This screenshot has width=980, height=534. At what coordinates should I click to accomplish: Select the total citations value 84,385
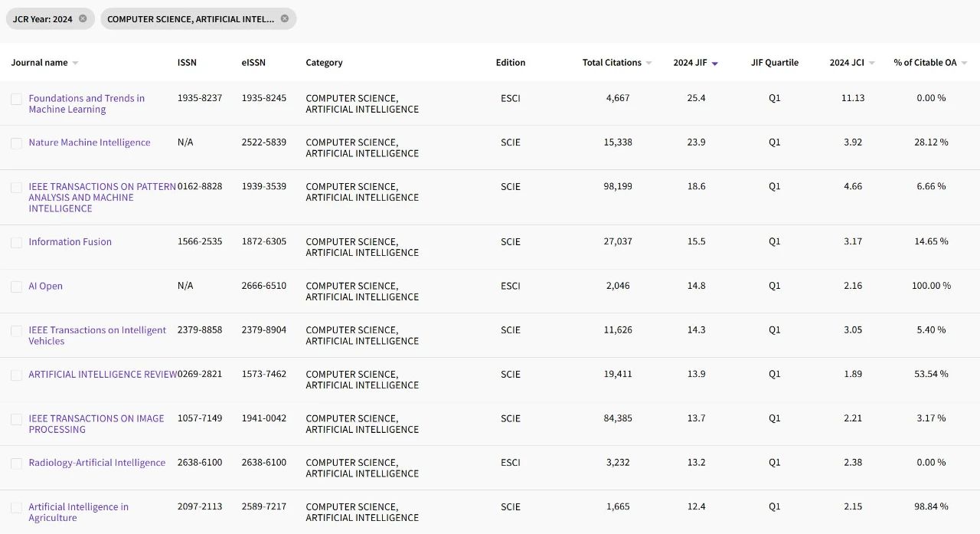pos(618,418)
